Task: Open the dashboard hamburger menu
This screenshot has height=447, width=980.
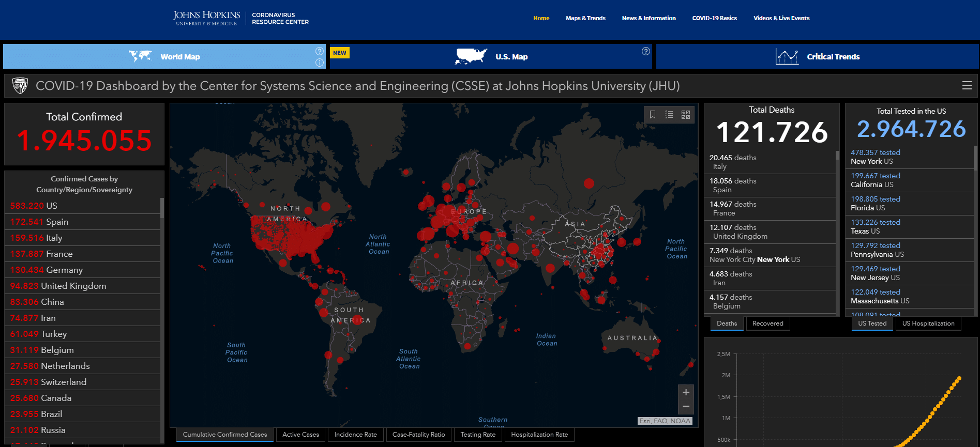Action: click(967, 86)
